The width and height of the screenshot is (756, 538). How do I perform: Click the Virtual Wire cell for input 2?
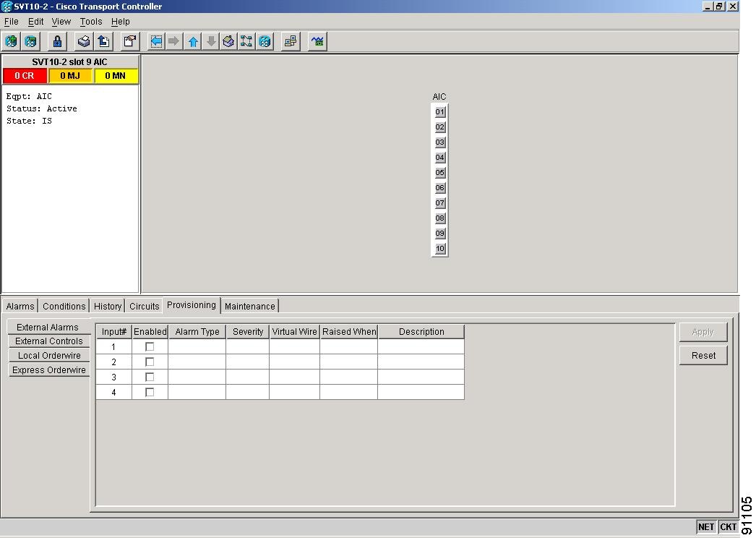294,362
